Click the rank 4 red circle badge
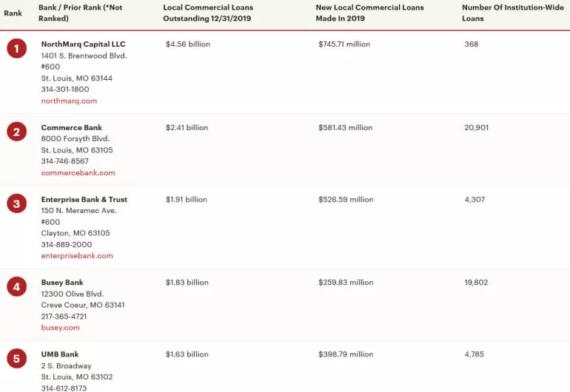The width and height of the screenshot is (570, 392). click(16, 287)
